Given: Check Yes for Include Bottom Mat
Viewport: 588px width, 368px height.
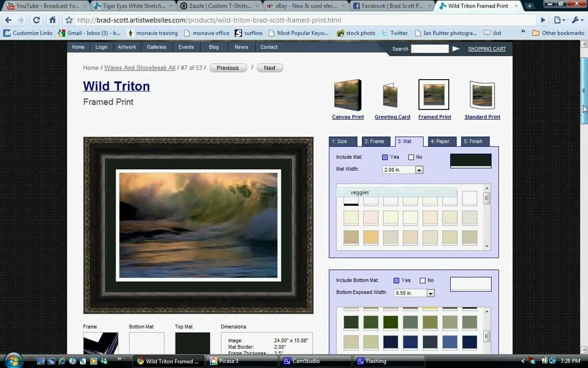Looking at the screenshot, I should (x=397, y=281).
